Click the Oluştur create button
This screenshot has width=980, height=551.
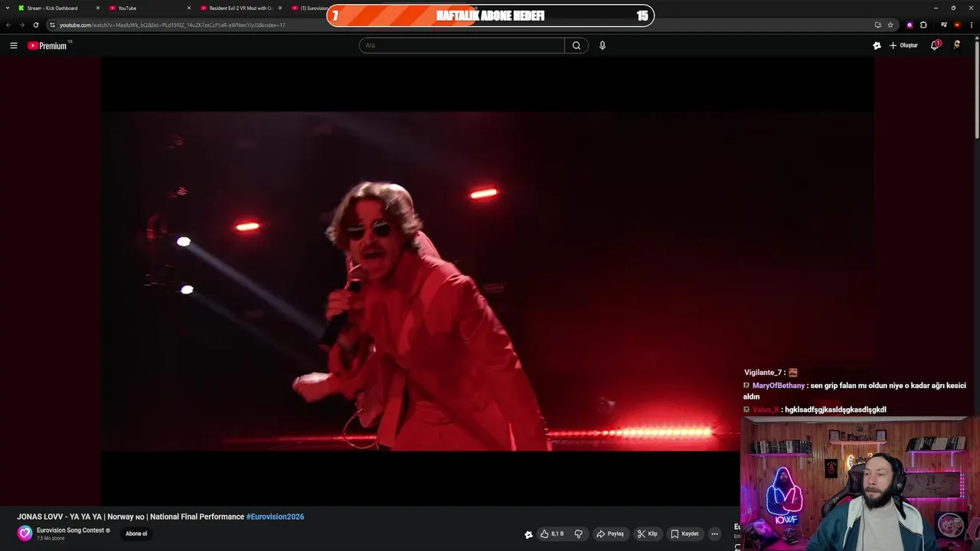[903, 46]
